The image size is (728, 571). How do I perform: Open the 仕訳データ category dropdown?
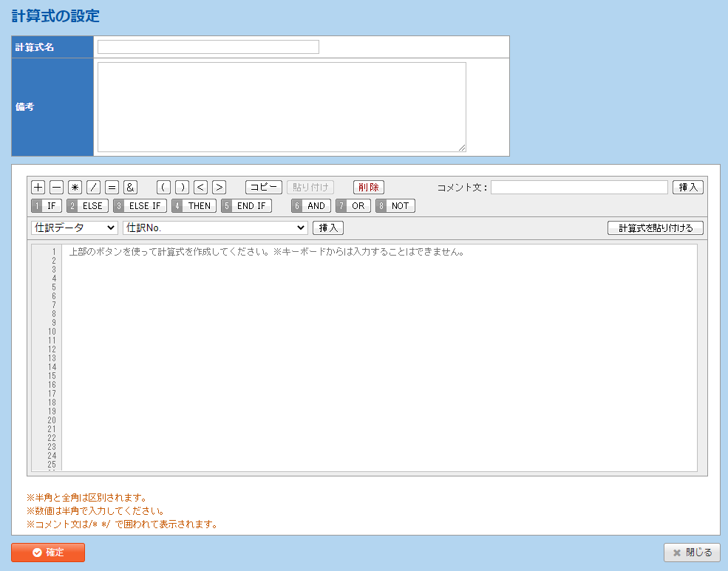pos(74,228)
